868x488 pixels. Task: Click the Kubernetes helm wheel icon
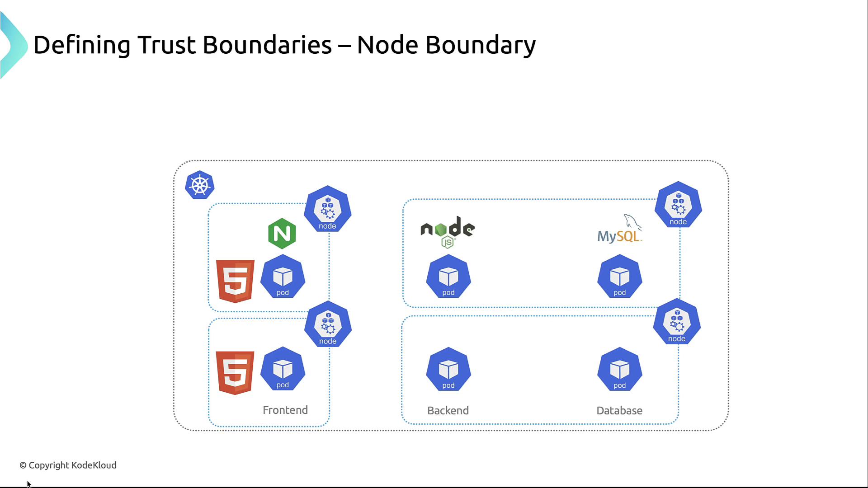199,185
